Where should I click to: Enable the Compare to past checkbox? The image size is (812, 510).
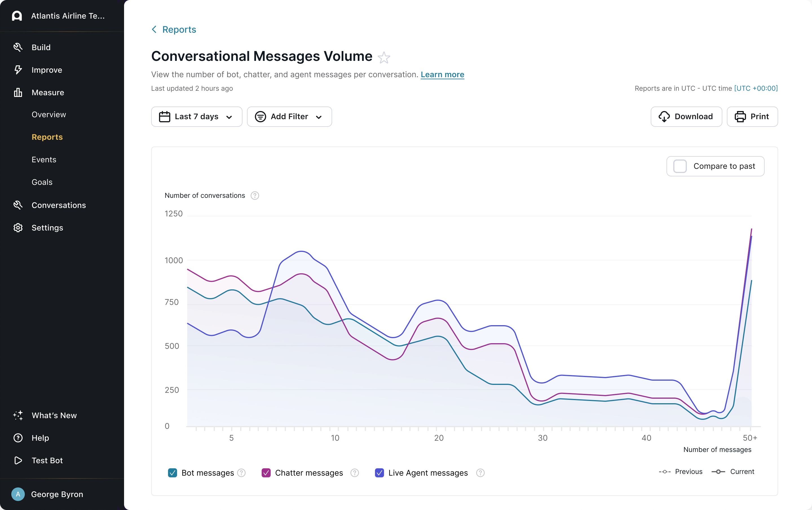(x=680, y=166)
